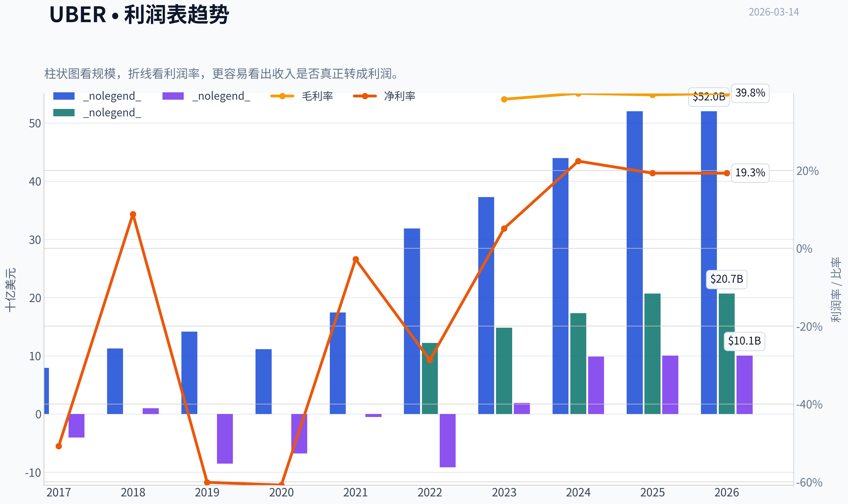The width and height of the screenshot is (848, 504).
Task: Select the 19.3% net margin label
Action: (750, 173)
